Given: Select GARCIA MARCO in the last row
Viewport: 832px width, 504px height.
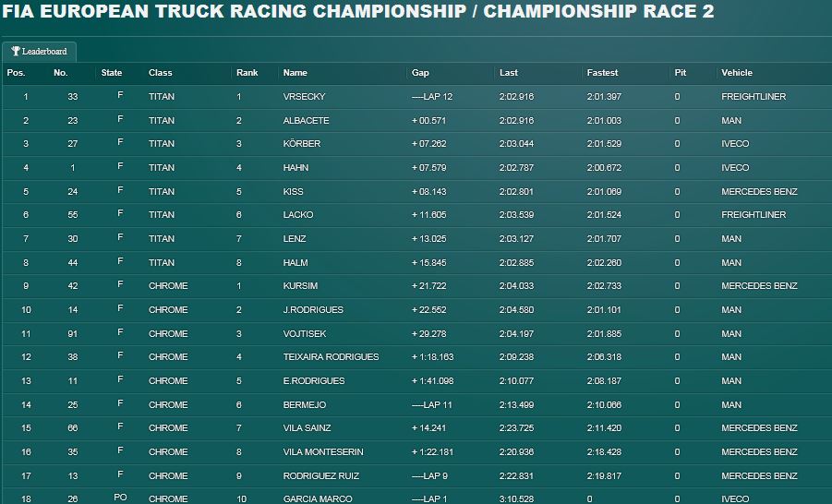Looking at the screenshot, I should 317,499.
